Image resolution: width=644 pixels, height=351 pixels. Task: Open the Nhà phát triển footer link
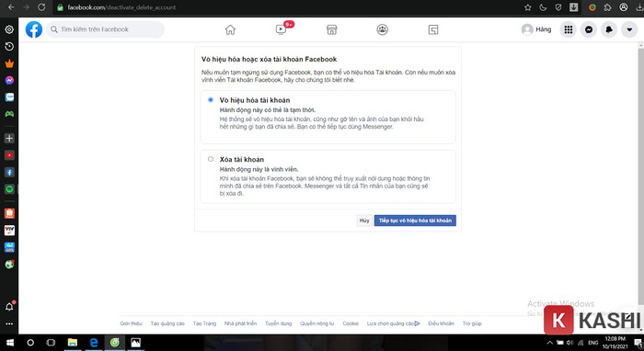(240, 323)
